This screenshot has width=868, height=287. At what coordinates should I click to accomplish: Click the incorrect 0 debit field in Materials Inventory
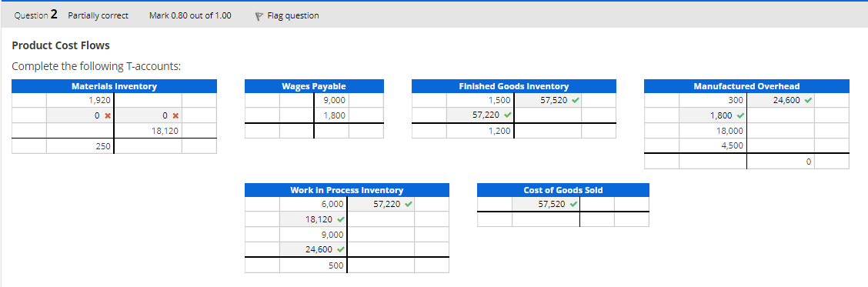[x=80, y=115]
